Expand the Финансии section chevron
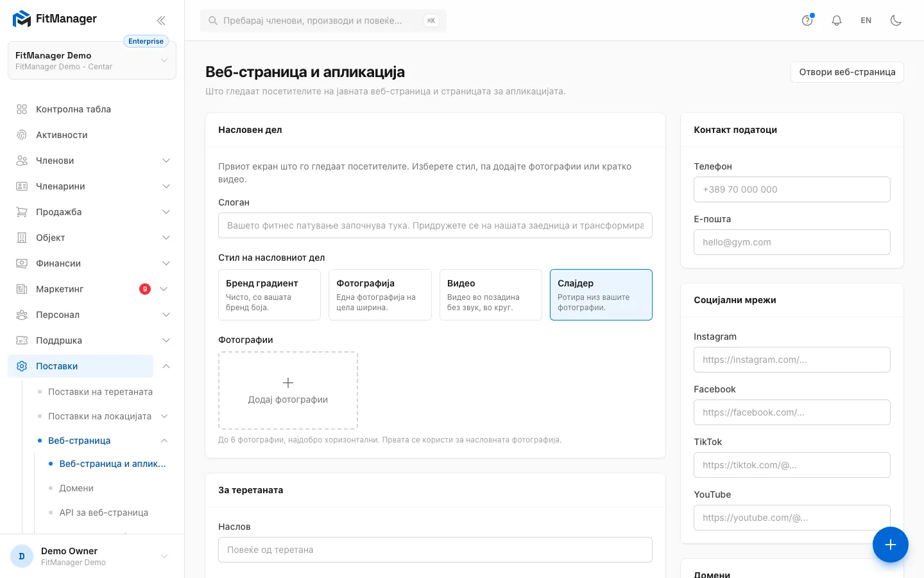Image resolution: width=924 pixels, height=578 pixels. [166, 263]
